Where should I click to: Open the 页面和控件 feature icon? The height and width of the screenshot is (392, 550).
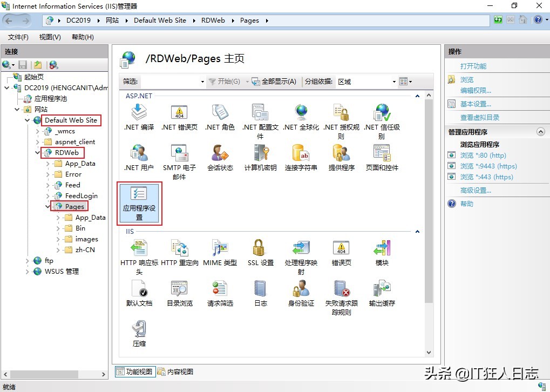(382, 158)
